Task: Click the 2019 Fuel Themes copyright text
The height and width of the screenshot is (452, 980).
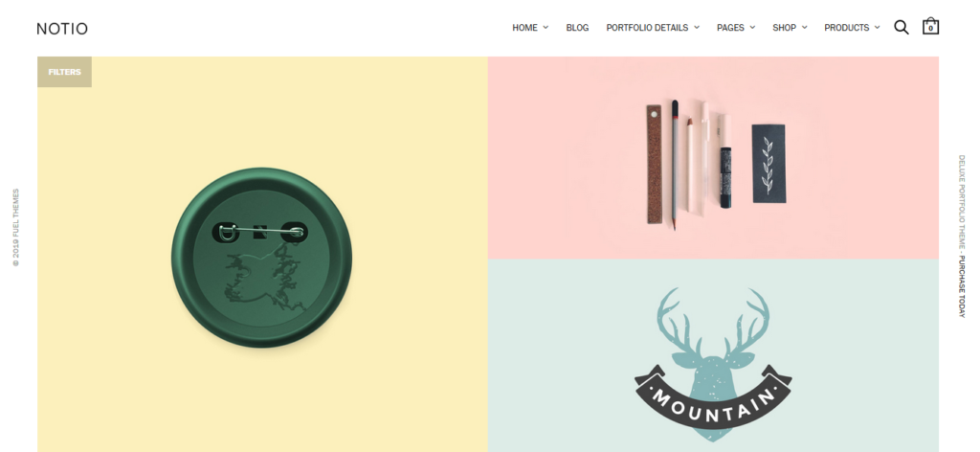Action: pyautogui.click(x=16, y=228)
